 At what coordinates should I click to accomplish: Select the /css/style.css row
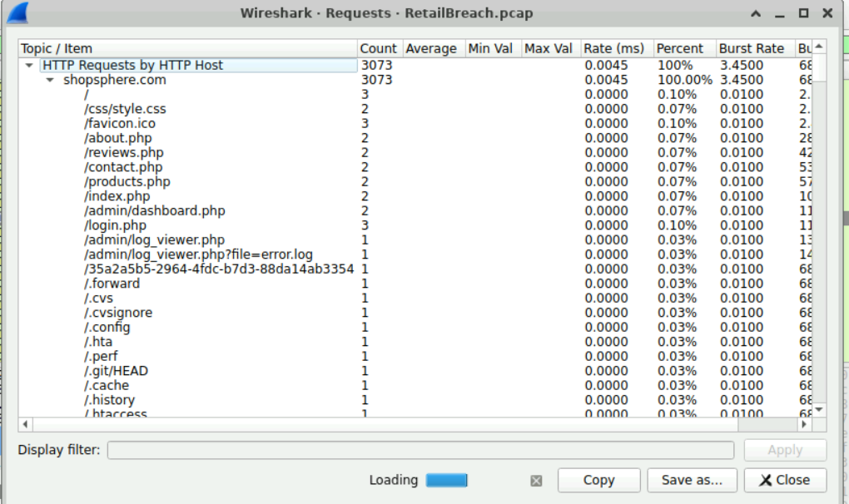415,109
